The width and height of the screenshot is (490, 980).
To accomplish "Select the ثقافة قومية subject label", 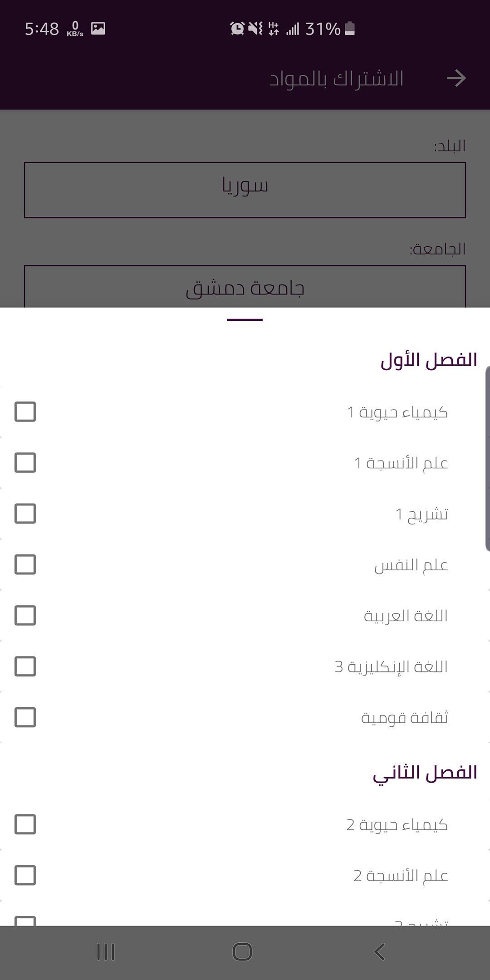I will (x=404, y=717).
